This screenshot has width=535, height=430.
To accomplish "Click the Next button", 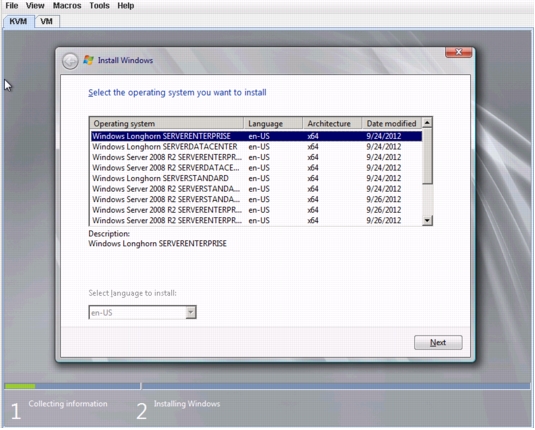I will (x=438, y=342).
